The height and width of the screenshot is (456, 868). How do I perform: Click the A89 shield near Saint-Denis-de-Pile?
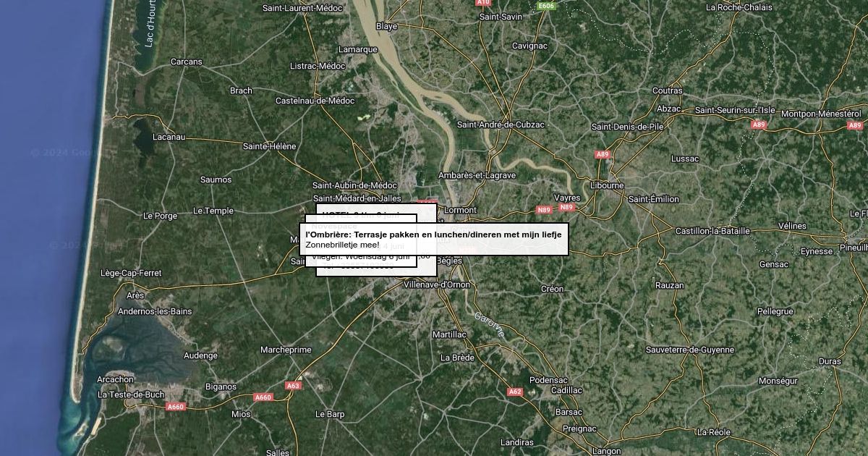(x=602, y=154)
